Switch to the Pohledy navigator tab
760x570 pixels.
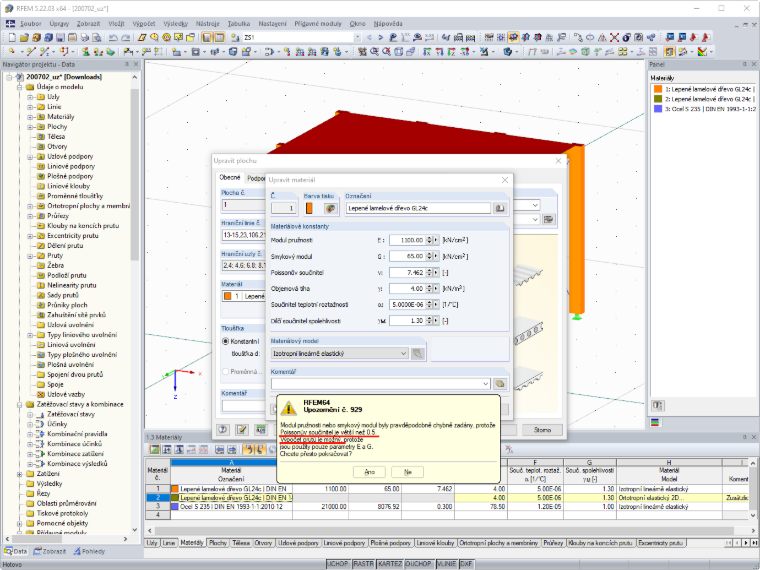point(89,551)
